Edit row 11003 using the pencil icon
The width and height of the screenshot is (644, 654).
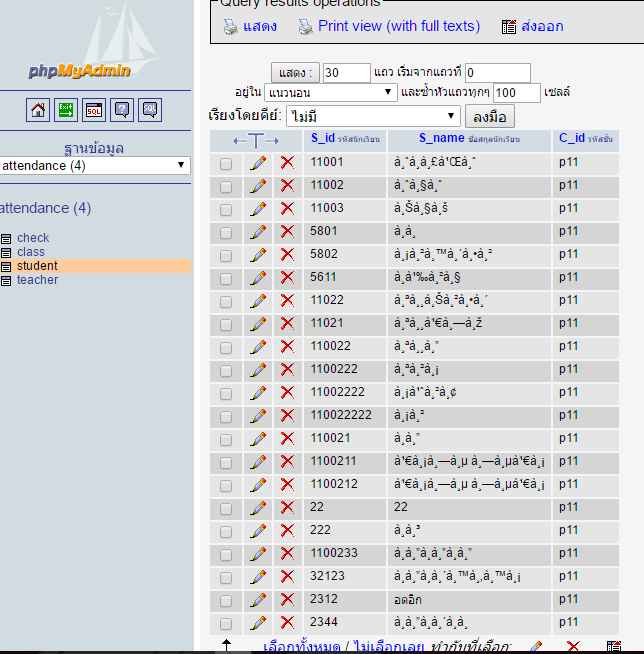(x=258, y=209)
